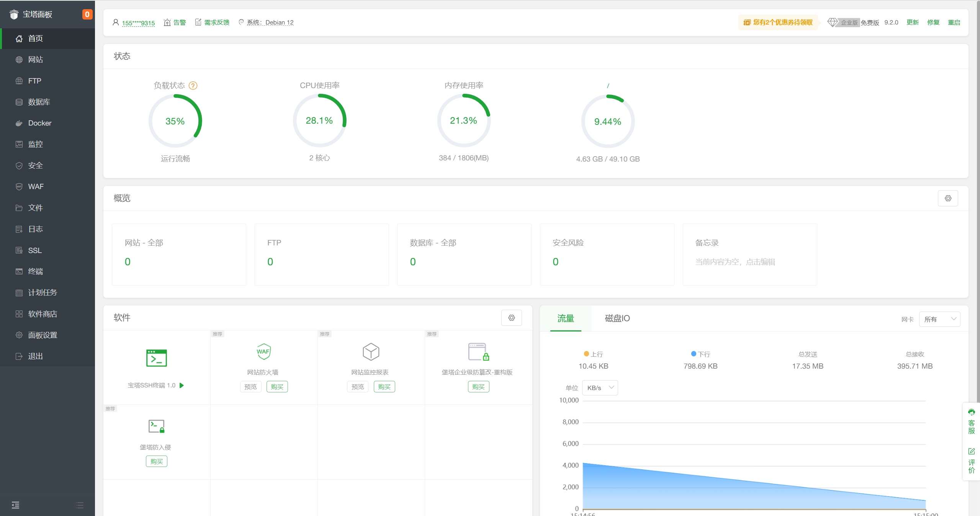This screenshot has width=980, height=516.
Task: Click 购买 under 网站监控报表
Action: coord(384,387)
